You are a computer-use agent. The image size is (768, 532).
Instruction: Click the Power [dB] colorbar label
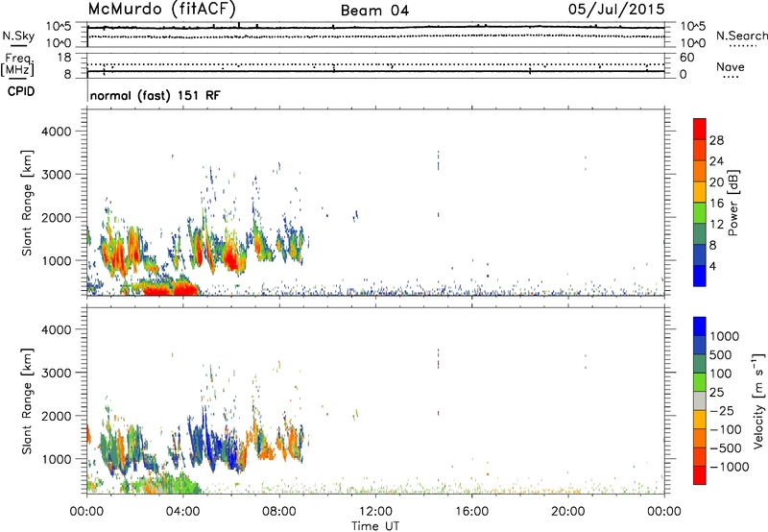(x=733, y=203)
